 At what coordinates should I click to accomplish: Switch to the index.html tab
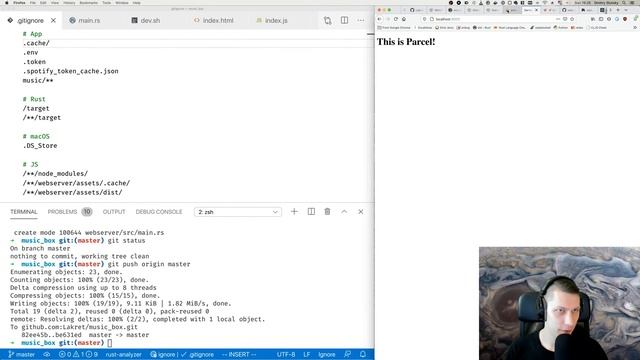213,20
